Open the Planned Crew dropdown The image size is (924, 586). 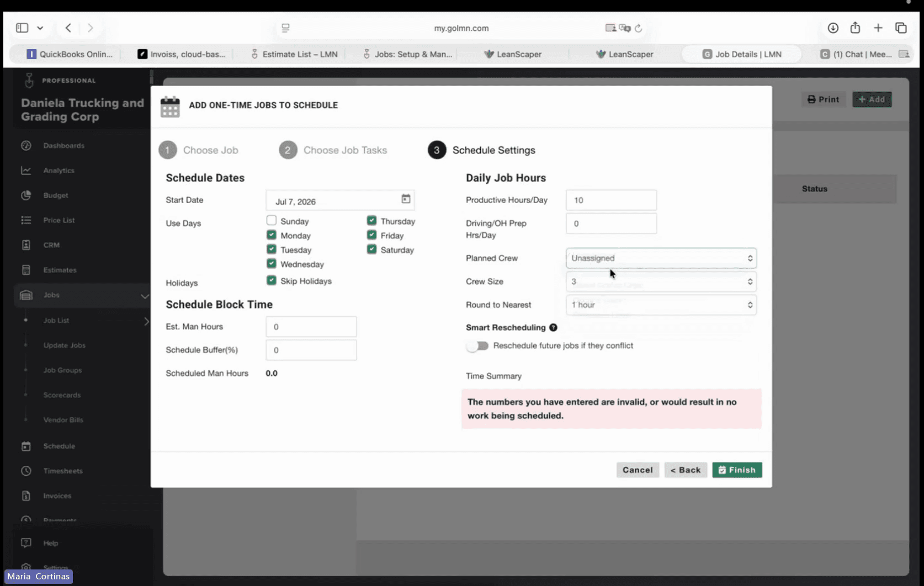(661, 258)
